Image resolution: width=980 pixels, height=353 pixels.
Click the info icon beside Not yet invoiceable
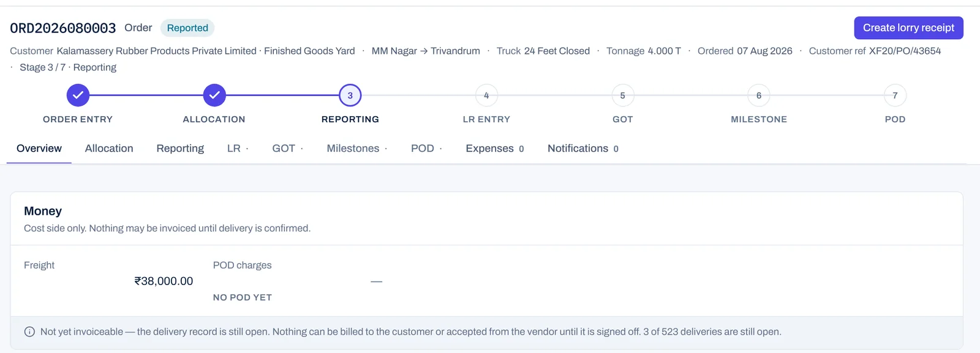tap(29, 332)
